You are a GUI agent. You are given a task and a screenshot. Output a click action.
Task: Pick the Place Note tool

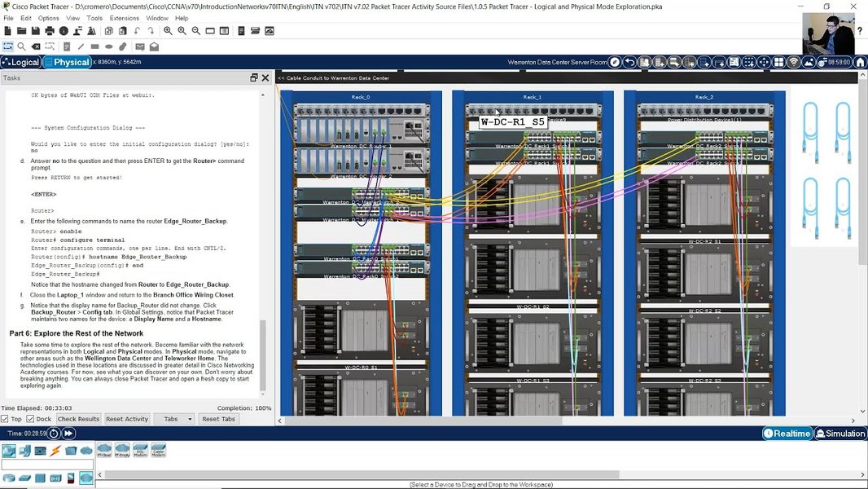tap(67, 46)
